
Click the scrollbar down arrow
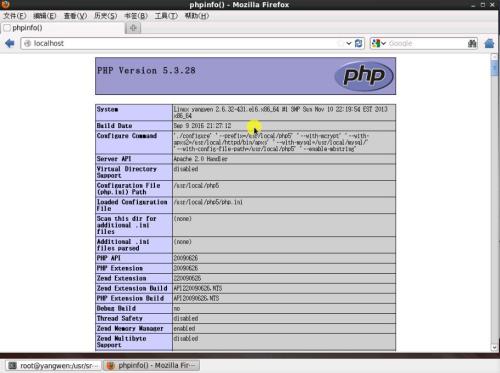[x=494, y=347]
